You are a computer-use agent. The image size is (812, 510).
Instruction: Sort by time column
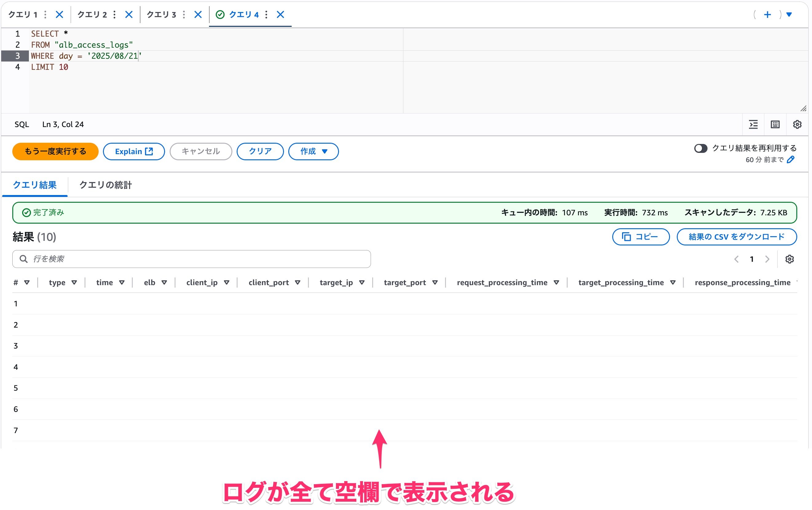click(x=122, y=283)
